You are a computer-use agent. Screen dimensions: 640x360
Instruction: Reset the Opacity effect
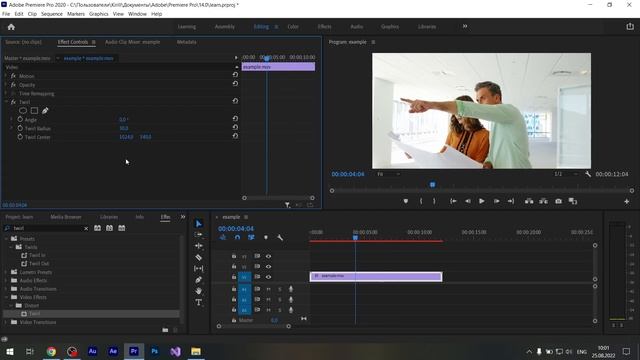(235, 84)
